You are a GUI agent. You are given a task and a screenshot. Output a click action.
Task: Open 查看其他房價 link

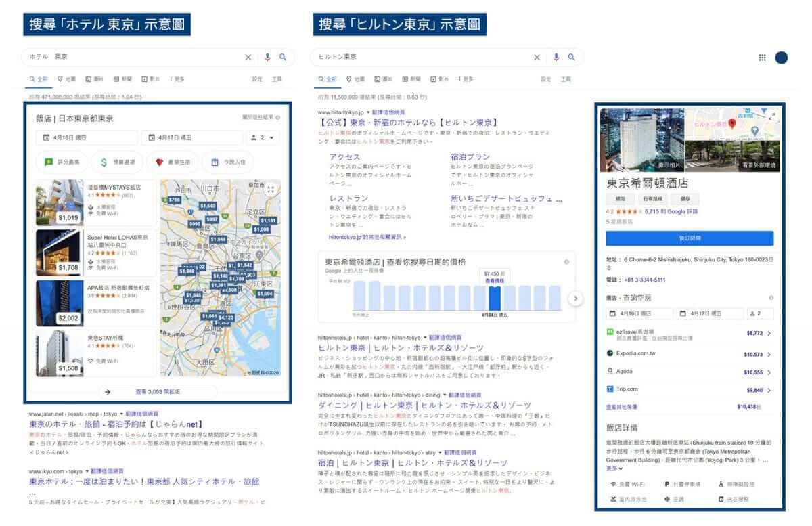click(x=621, y=407)
